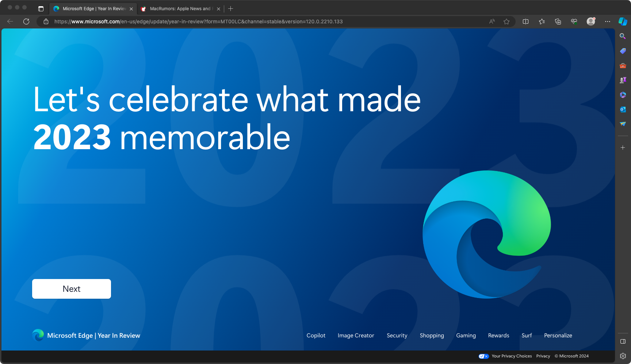Image resolution: width=631 pixels, height=364 pixels.
Task: Open Outlook in sidebar
Action: tap(623, 109)
